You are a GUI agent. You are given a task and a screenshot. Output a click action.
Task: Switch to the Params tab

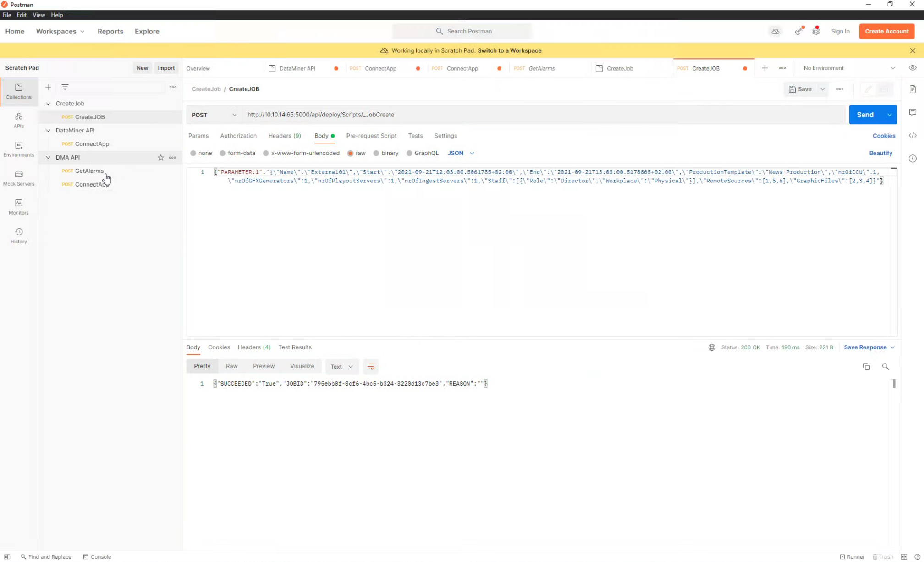[x=198, y=136]
